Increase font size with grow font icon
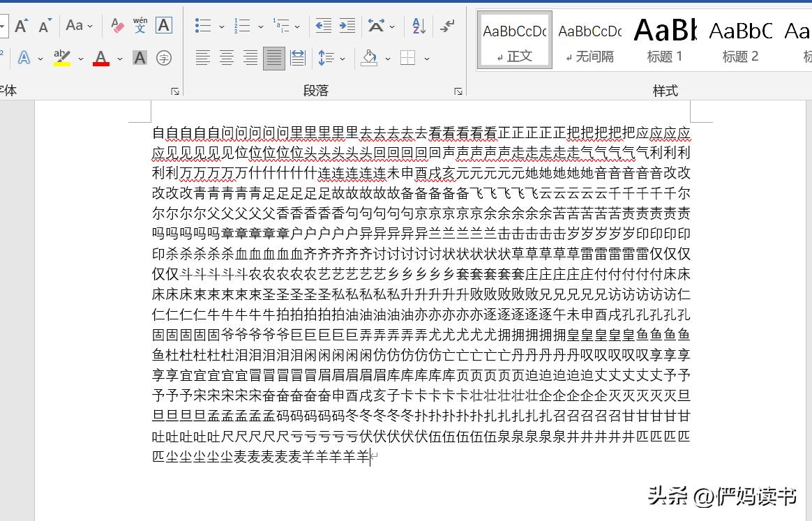 (21, 25)
